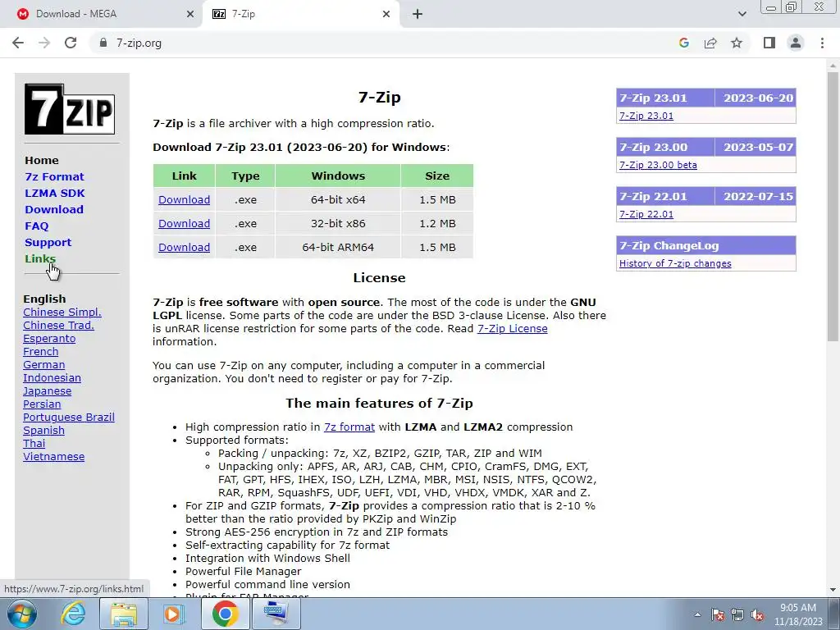Screen dimensions: 840x630
Task: Select the 7-Zip browser tab
Action: (x=300, y=14)
